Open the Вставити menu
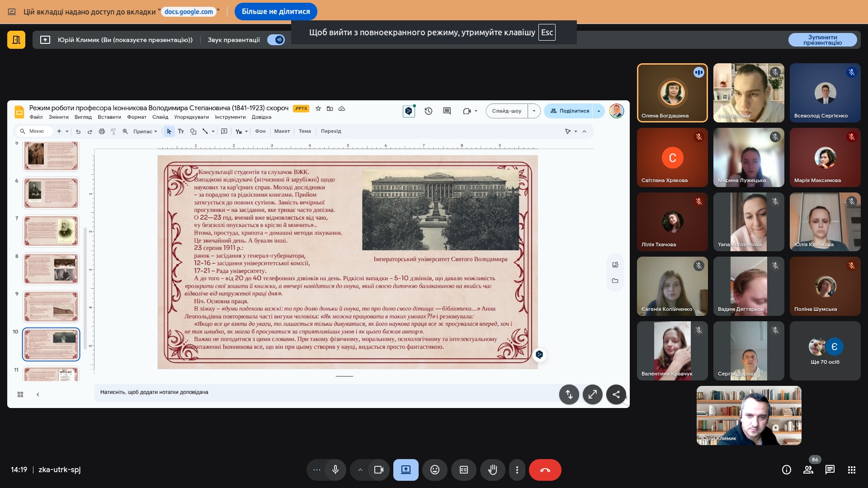 click(109, 117)
